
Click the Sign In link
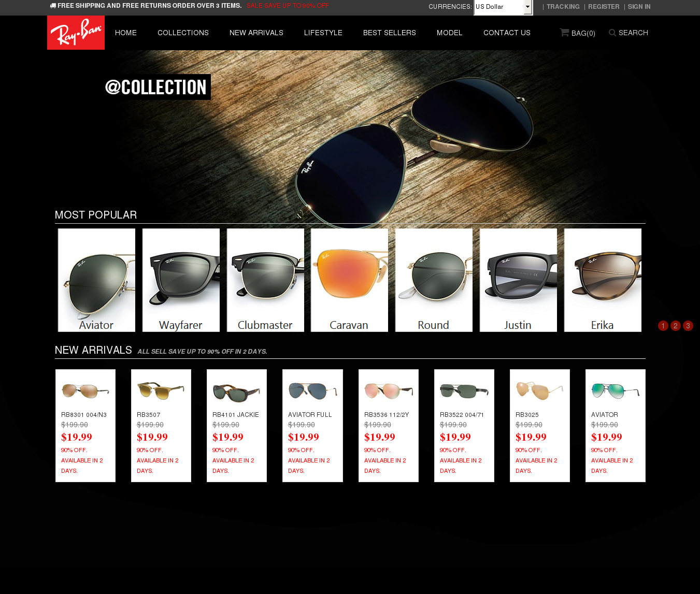[x=639, y=7]
